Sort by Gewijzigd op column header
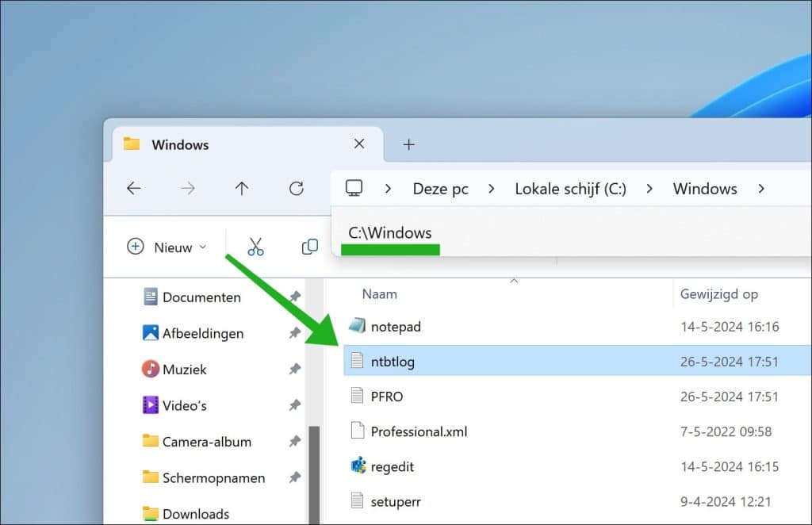Viewport: 812px width, 525px height. tap(718, 294)
